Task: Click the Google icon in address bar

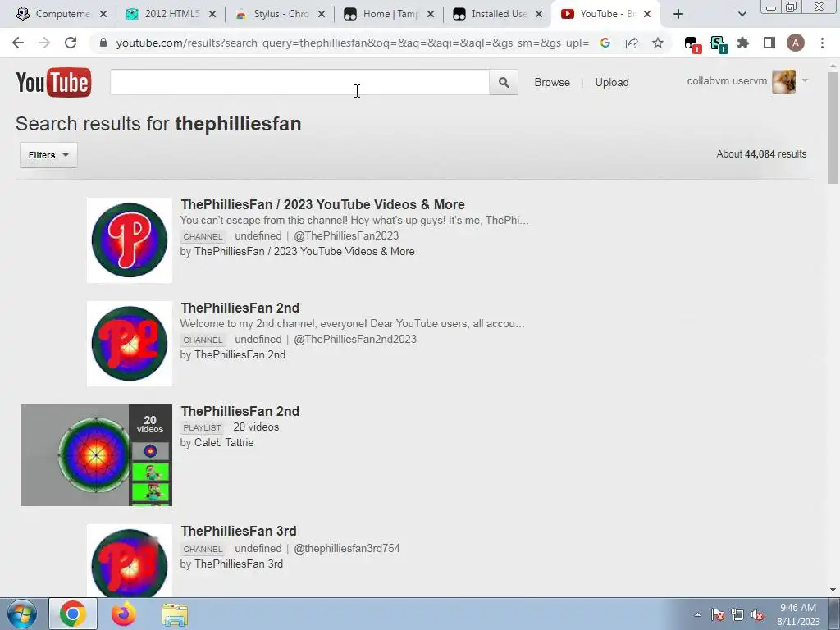Action: point(605,43)
